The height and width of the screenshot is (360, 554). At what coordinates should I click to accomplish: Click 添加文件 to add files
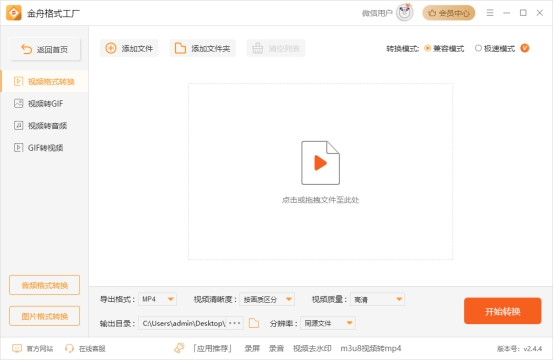129,48
